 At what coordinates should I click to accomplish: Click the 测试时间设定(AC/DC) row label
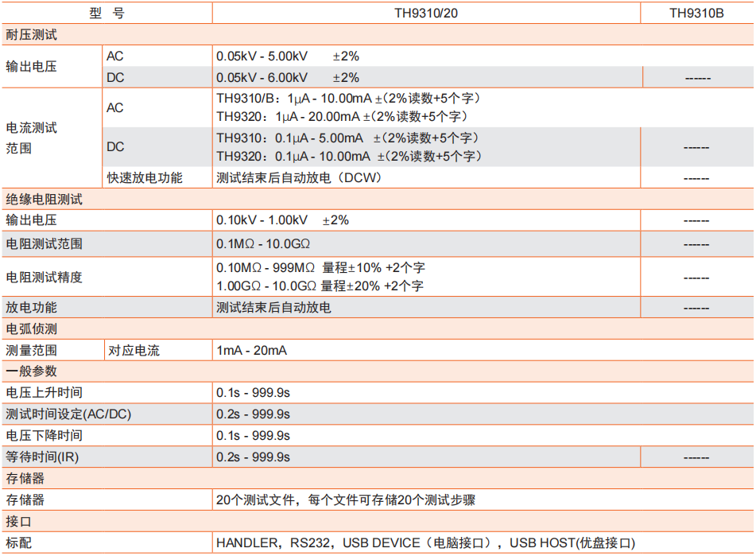coord(69,414)
